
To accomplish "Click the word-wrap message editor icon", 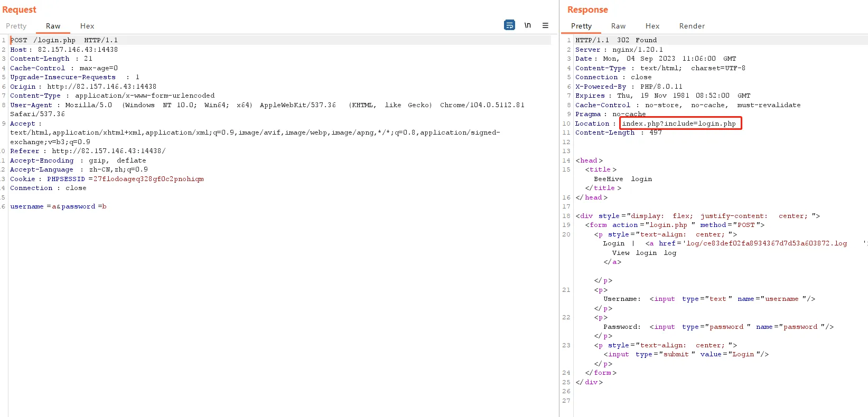I will pyautogui.click(x=509, y=25).
